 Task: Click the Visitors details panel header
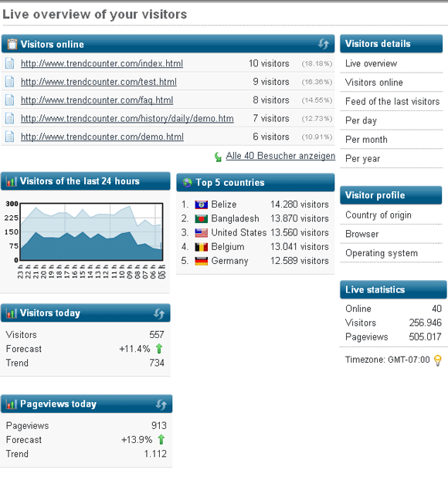click(x=392, y=43)
